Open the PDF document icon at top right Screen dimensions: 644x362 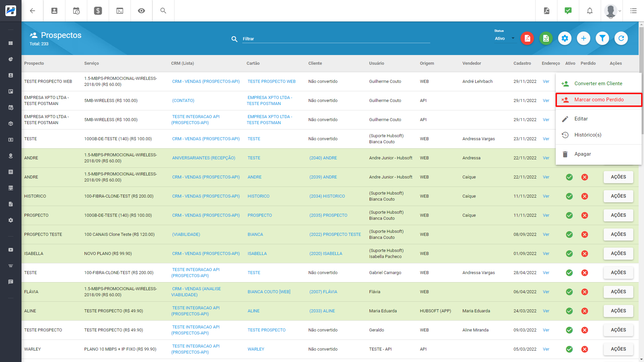(x=547, y=11)
